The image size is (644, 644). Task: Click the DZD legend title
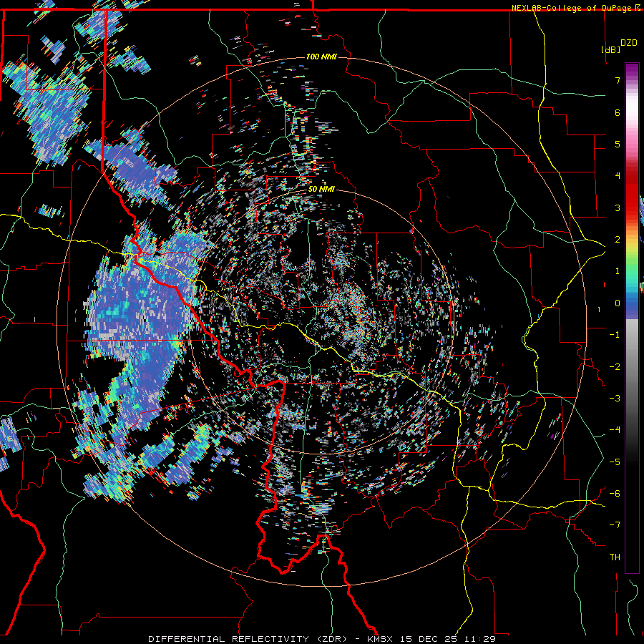coord(628,43)
